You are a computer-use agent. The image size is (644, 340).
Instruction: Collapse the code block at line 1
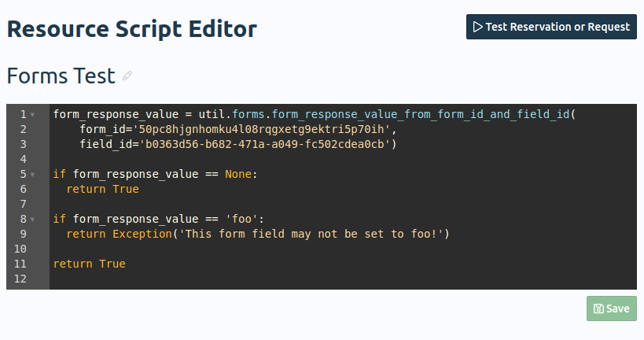click(x=33, y=115)
